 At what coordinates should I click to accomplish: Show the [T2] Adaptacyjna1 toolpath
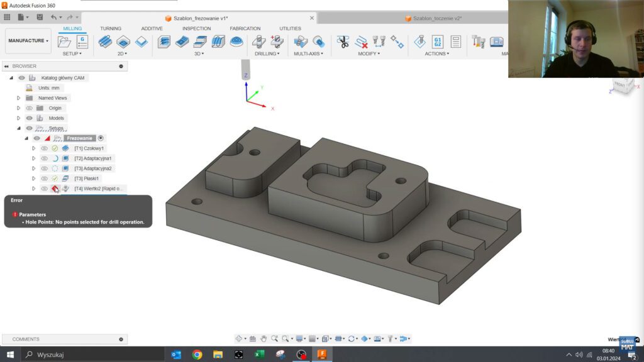click(43, 158)
